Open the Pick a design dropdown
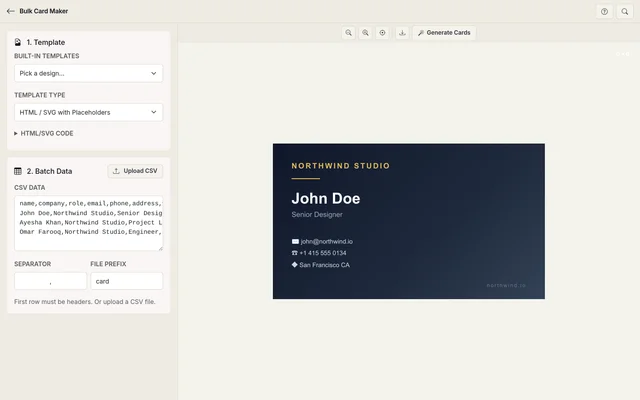This screenshot has width=640, height=400. click(88, 73)
